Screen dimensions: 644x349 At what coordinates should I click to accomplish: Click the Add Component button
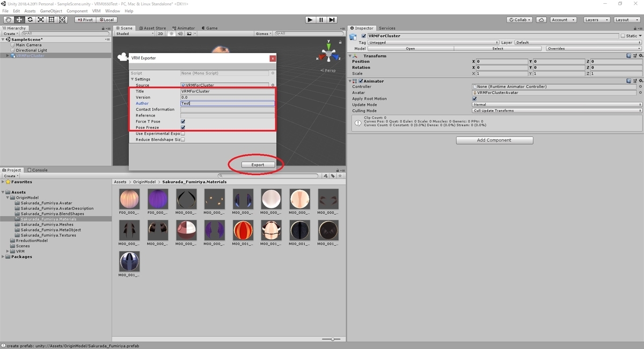pos(494,140)
